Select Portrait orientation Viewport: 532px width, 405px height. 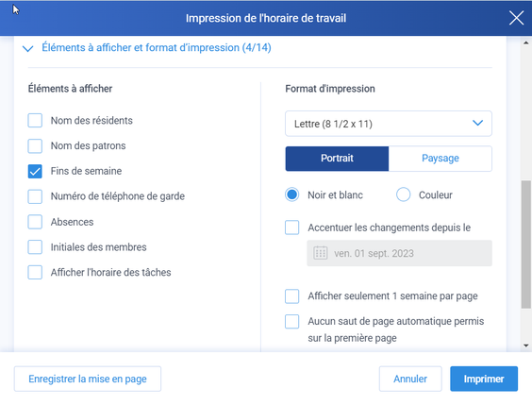337,159
